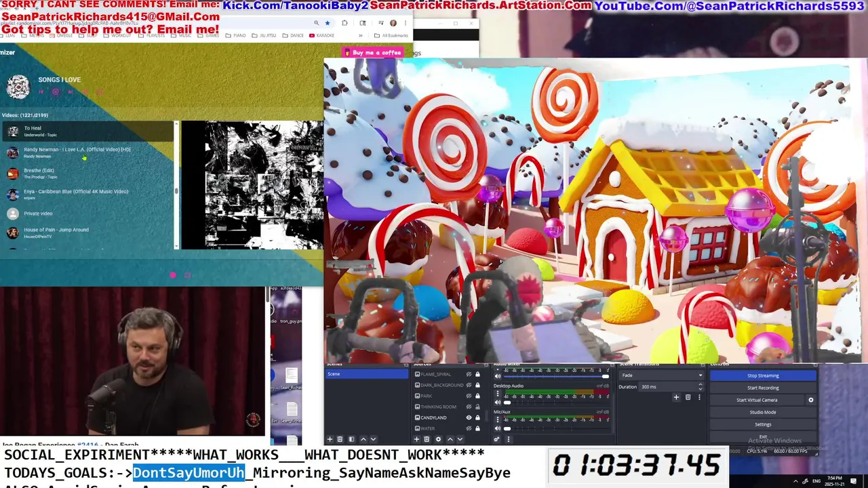Open the DANCE bookmark folder

tap(294, 35)
